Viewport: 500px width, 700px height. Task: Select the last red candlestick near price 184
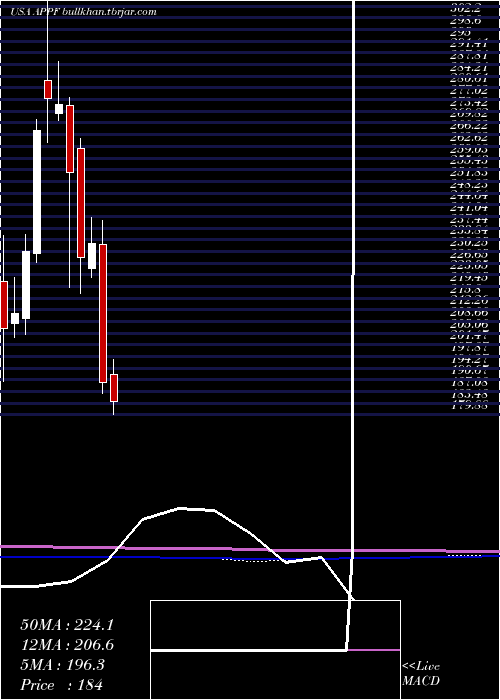click(x=114, y=388)
